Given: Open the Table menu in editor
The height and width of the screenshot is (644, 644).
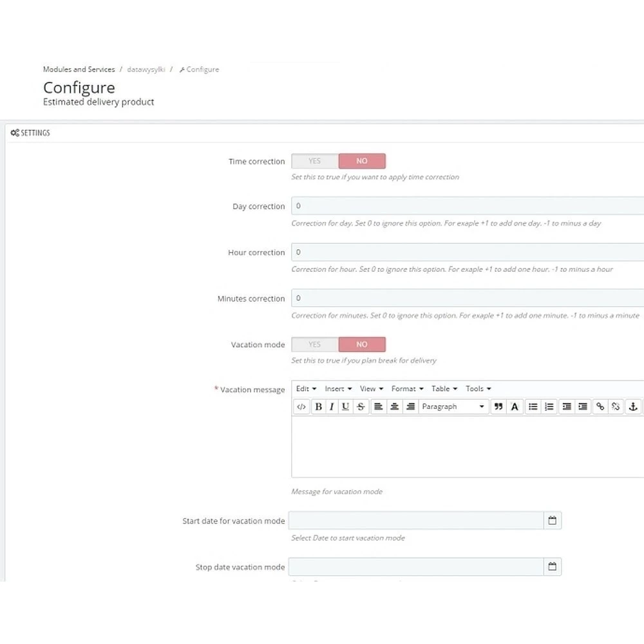Looking at the screenshot, I should (x=444, y=388).
